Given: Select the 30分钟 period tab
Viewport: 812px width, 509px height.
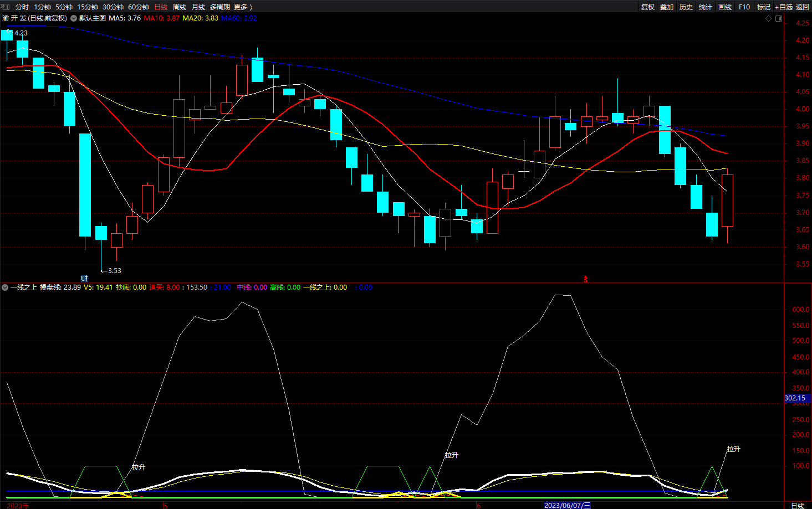Looking at the screenshot, I should pyautogui.click(x=113, y=7).
